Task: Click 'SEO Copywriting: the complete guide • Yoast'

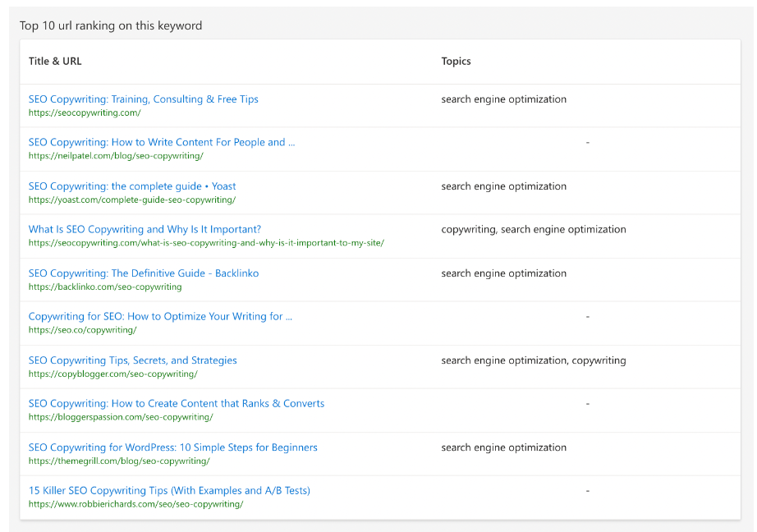Action: 132,186
